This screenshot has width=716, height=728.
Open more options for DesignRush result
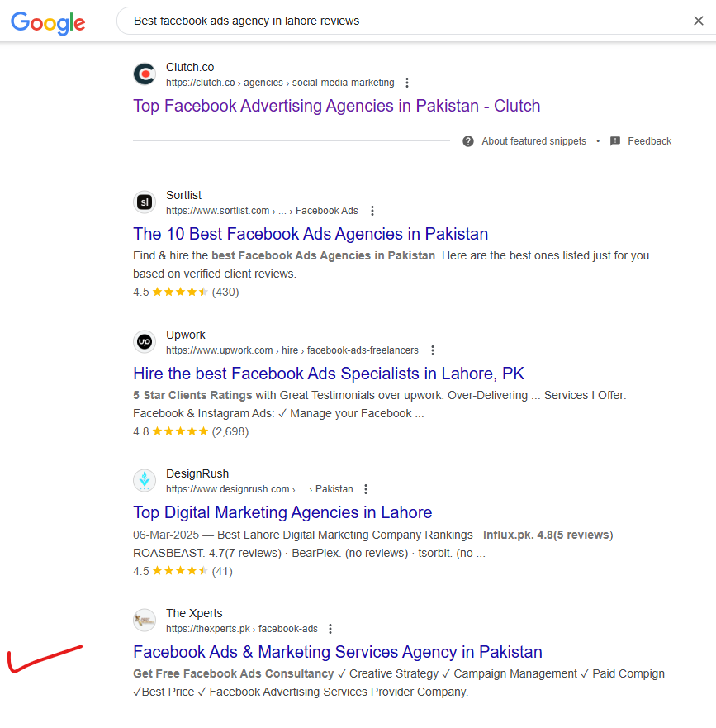click(x=366, y=489)
